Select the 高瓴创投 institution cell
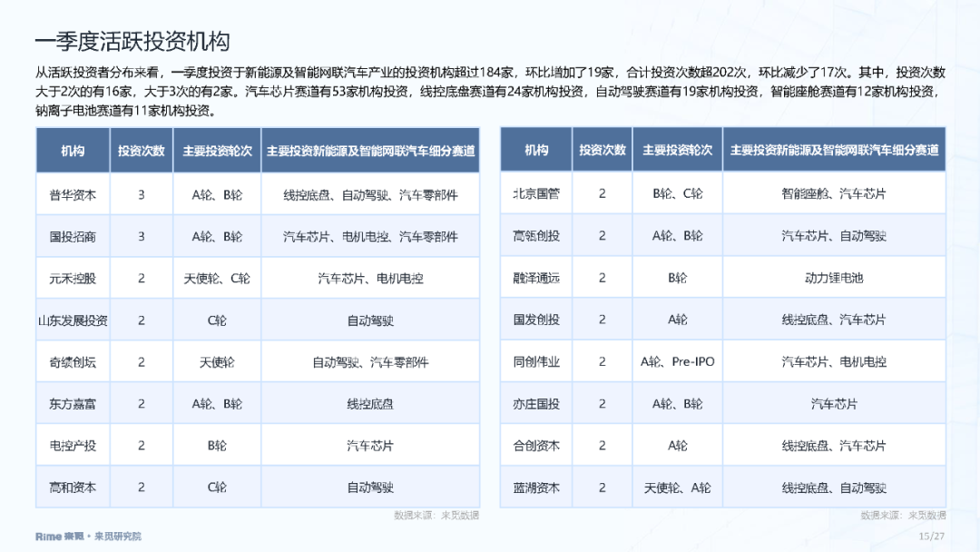This screenshot has width=980, height=552. pos(536,236)
